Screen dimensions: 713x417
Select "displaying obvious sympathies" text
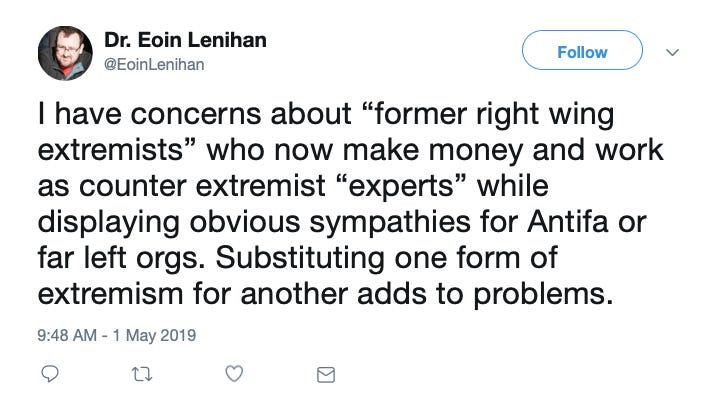254,222
